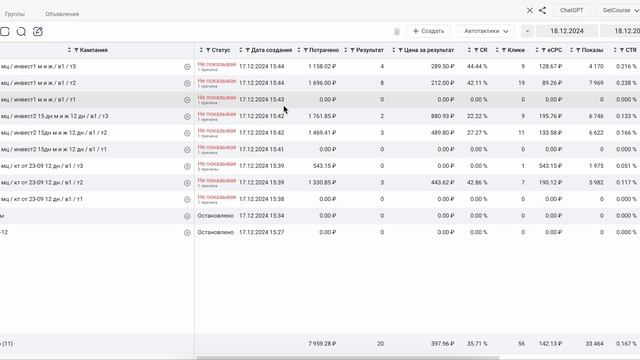The height and width of the screenshot is (360, 640).
Task: Click the edit pencil icon in toolbar
Action: coord(38,31)
